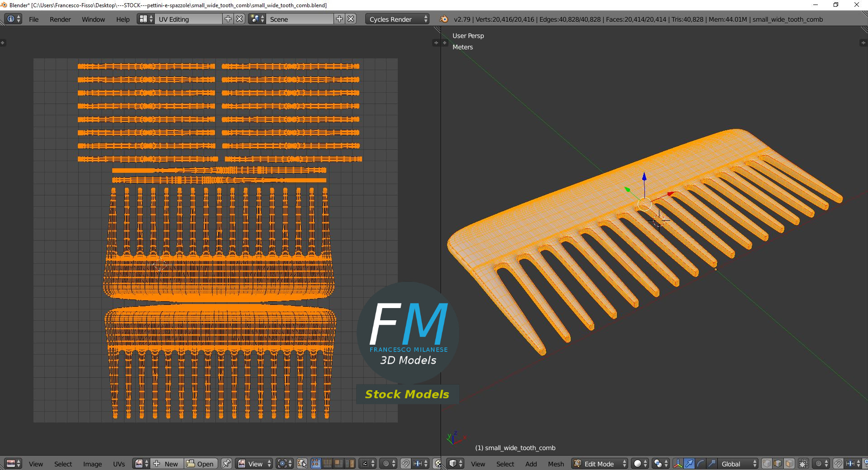868x470 pixels.
Task: Browse images to link in UV editor
Action: pyautogui.click(x=142, y=464)
